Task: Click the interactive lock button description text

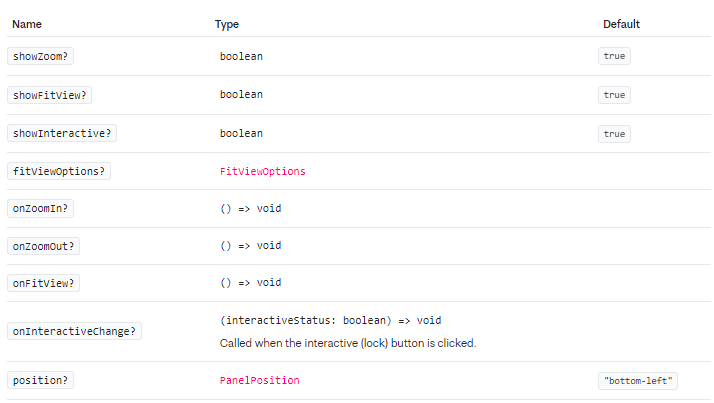Action: pyautogui.click(x=348, y=343)
